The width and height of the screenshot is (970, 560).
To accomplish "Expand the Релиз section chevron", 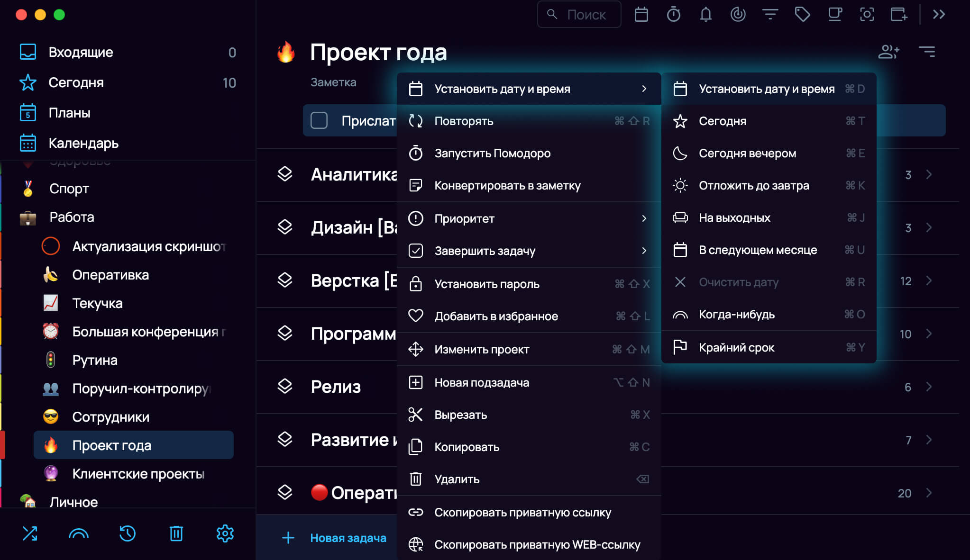I will [929, 387].
